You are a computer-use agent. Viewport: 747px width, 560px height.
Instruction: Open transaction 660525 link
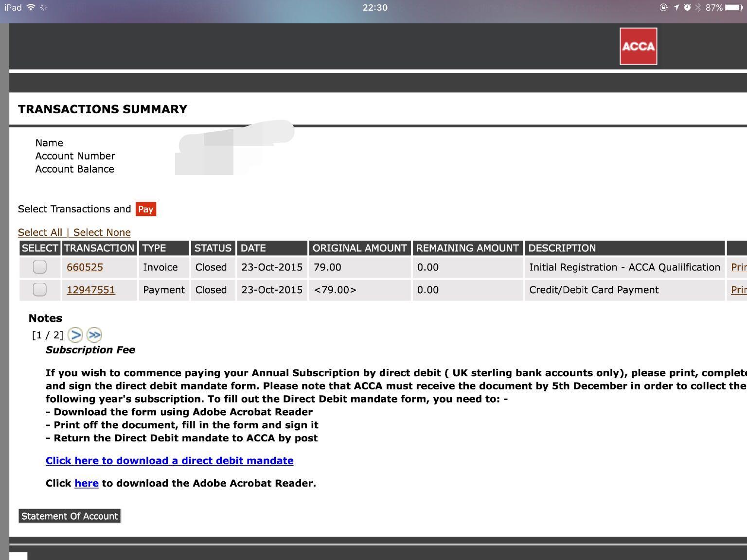pyautogui.click(x=85, y=267)
